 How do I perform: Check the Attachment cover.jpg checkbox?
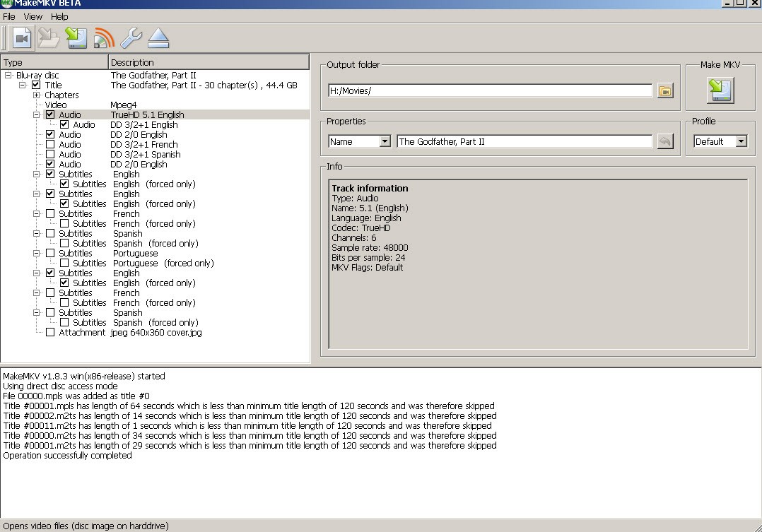[50, 332]
